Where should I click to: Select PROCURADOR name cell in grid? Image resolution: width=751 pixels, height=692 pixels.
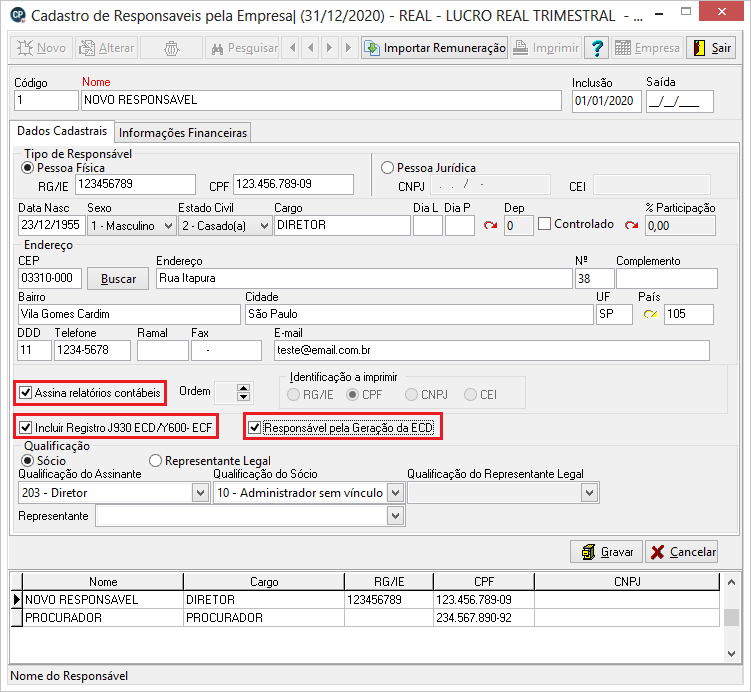[103, 618]
